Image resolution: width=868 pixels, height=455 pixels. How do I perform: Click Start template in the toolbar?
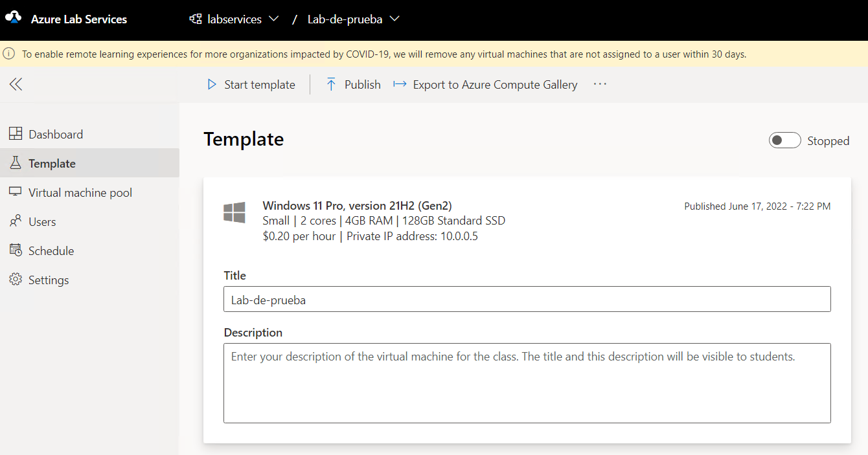(x=258, y=84)
